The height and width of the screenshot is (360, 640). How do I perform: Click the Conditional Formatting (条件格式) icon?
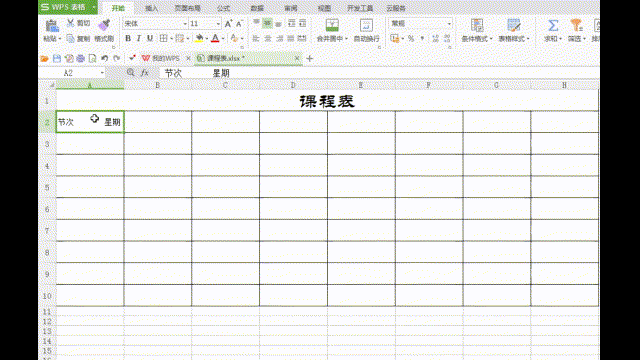tap(477, 25)
